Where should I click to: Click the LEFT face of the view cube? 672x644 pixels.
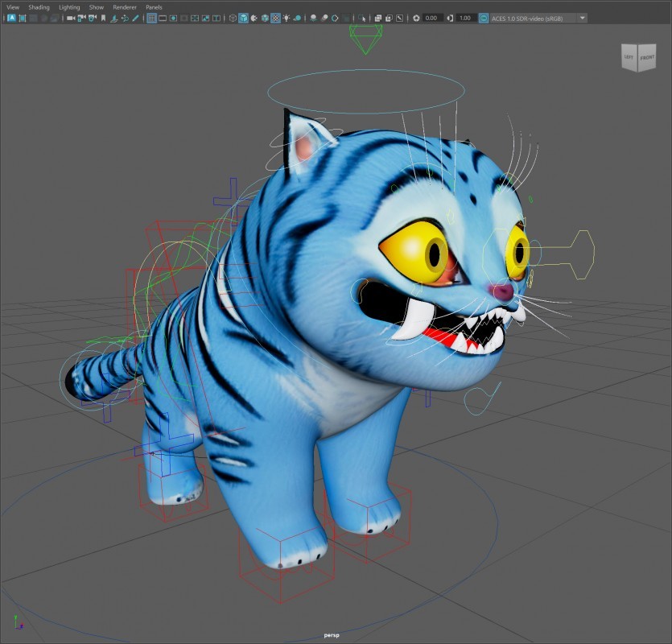click(628, 58)
